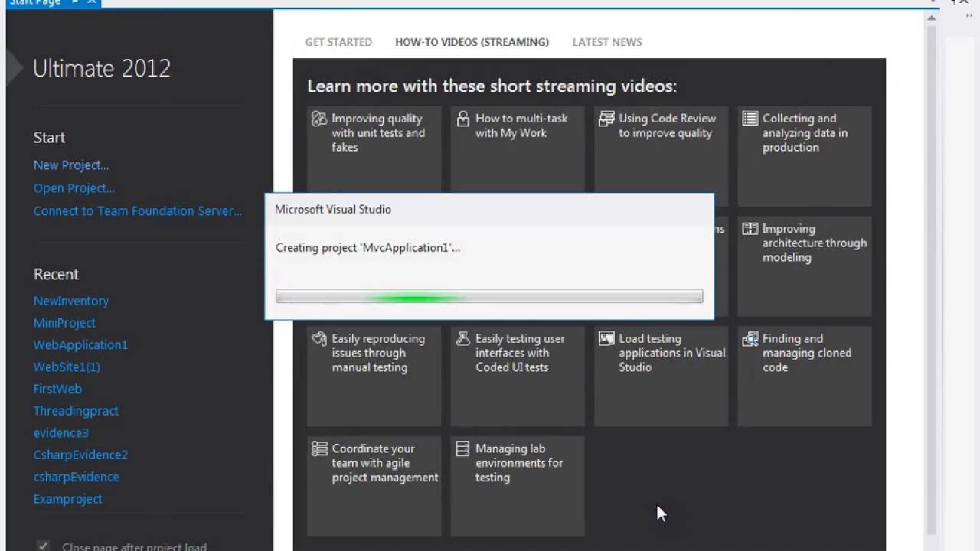Open the recent project WebApplication1
The image size is (980, 551).
tap(80, 345)
